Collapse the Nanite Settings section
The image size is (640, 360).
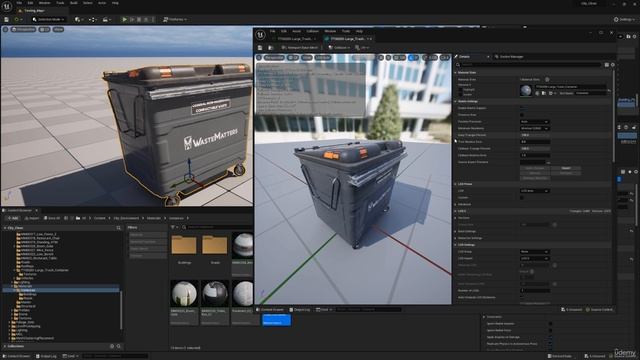[456, 101]
